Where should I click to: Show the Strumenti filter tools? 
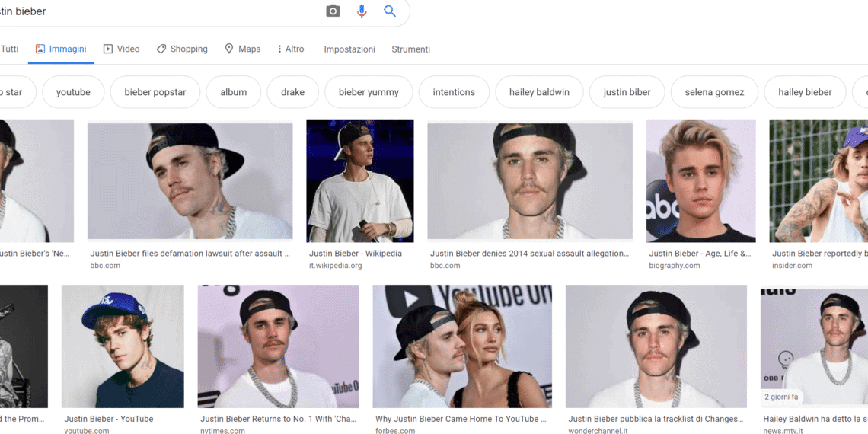[x=410, y=49]
